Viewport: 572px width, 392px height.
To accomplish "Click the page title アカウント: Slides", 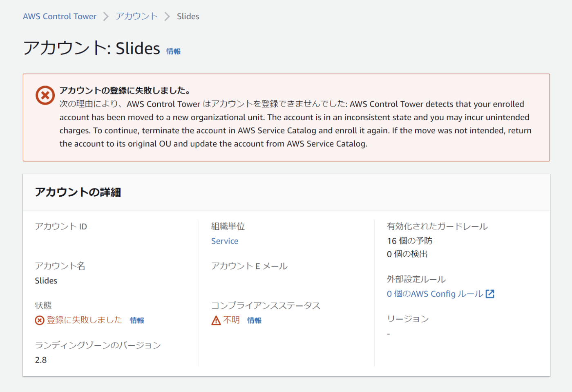I will point(92,48).
